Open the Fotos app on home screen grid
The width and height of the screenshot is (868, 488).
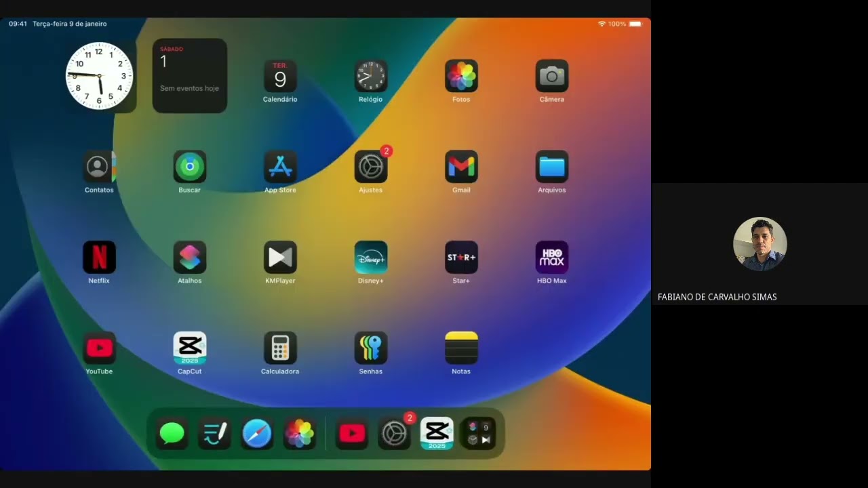click(461, 76)
